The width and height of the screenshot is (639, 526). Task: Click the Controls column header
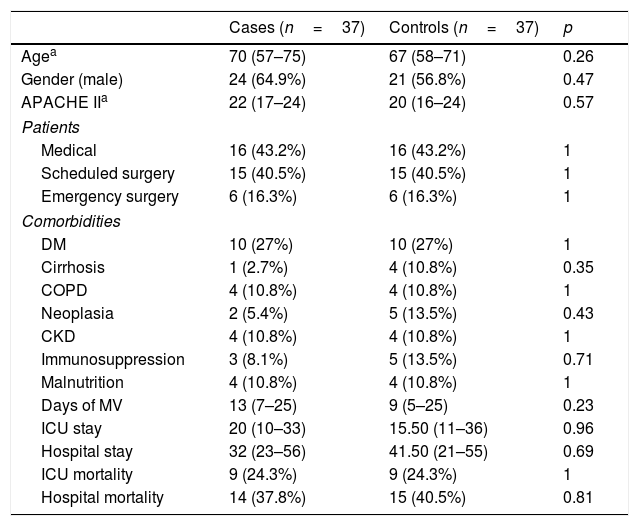pos(463,26)
